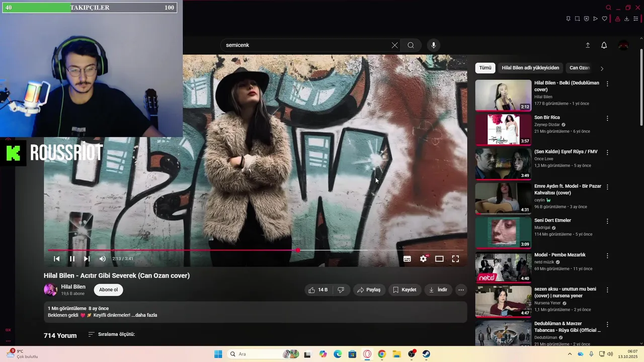The image size is (644, 362).
Task: Dislike the video
Action: [341, 290]
